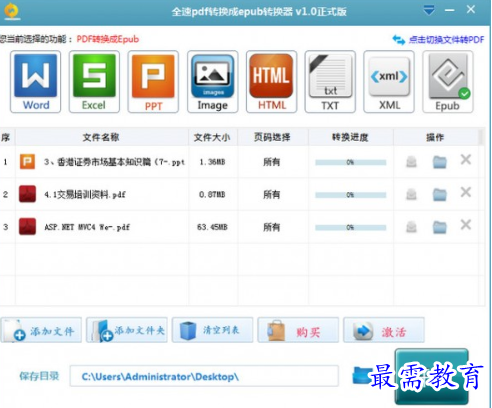492x408 pixels.
Task: Click file size 1.36MB cell
Action: [212, 162]
